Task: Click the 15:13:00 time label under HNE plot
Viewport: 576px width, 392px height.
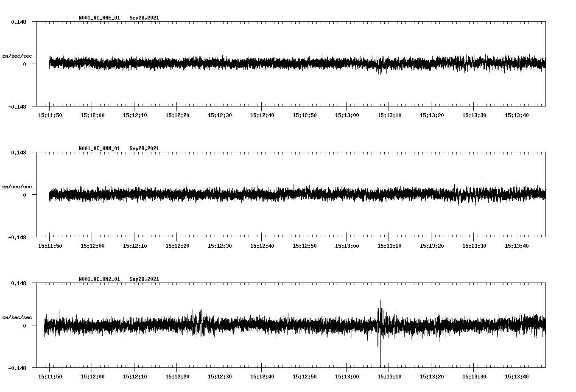Action: pos(347,115)
